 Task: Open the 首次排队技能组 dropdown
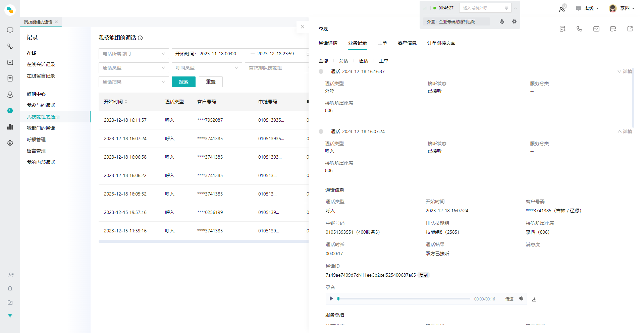[277, 68]
